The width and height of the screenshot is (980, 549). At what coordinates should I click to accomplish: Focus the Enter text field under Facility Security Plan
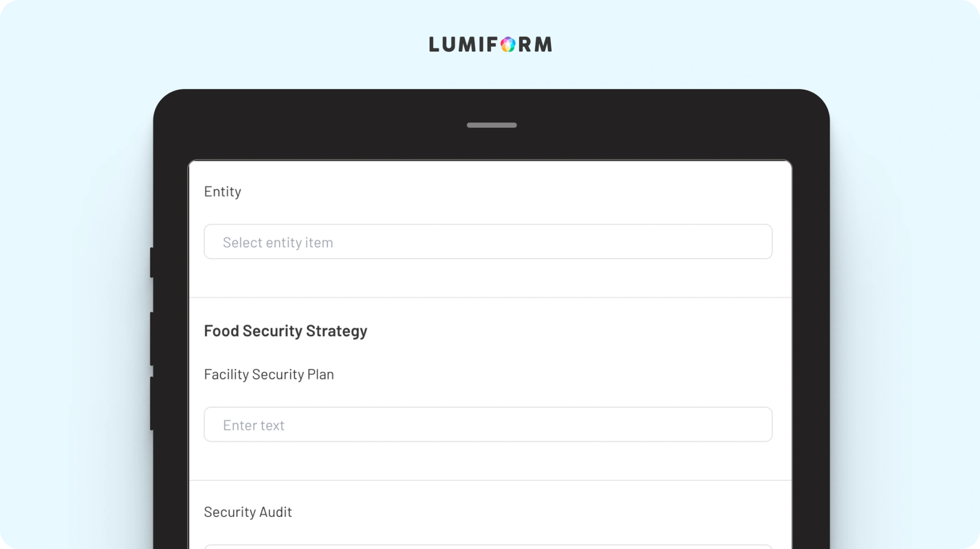[488, 424]
